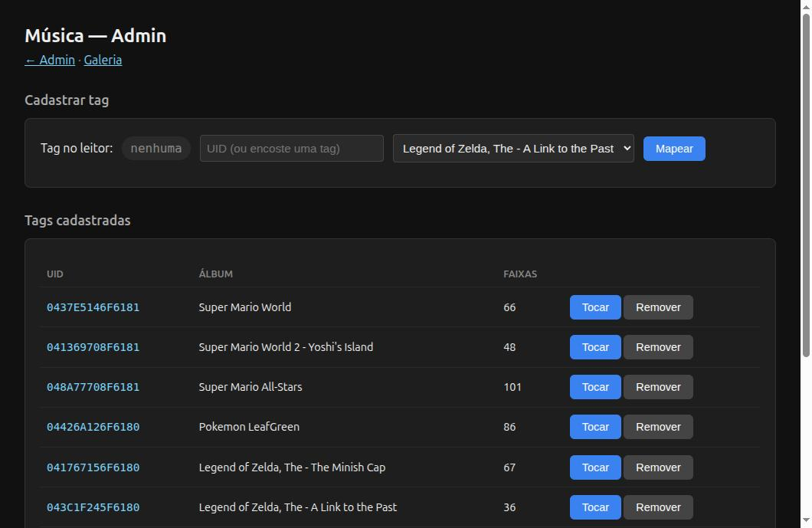
Task: Click the UID input field
Action: click(x=292, y=149)
